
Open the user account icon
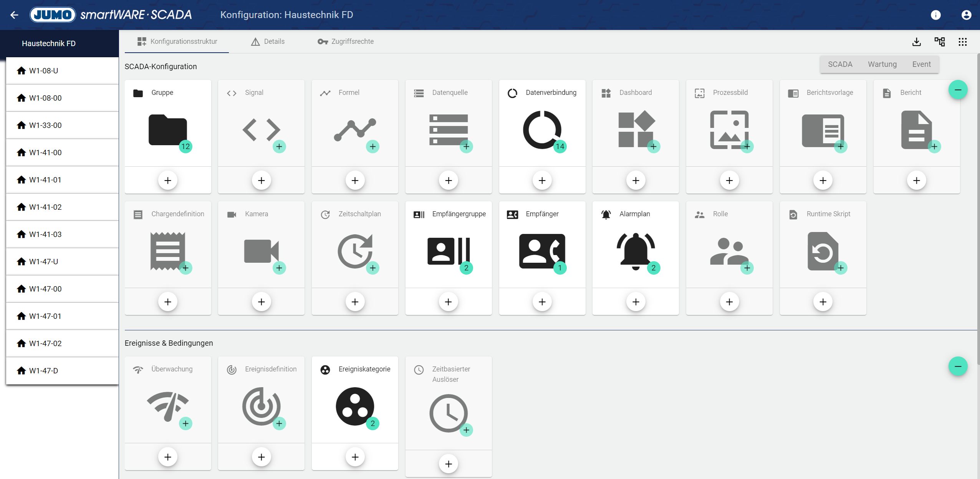click(x=966, y=15)
